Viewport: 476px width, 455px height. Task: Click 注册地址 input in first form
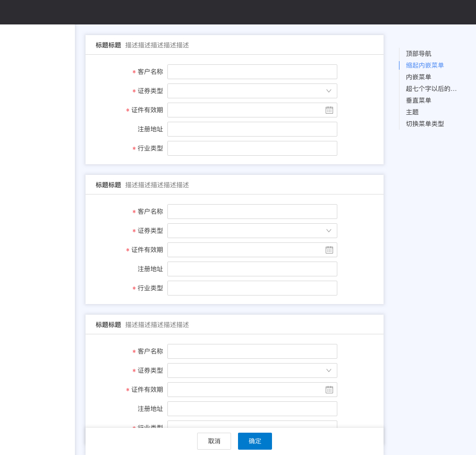[252, 129]
